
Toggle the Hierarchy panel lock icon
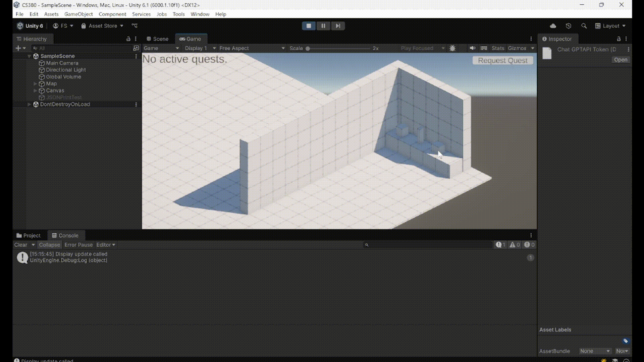pos(128,39)
